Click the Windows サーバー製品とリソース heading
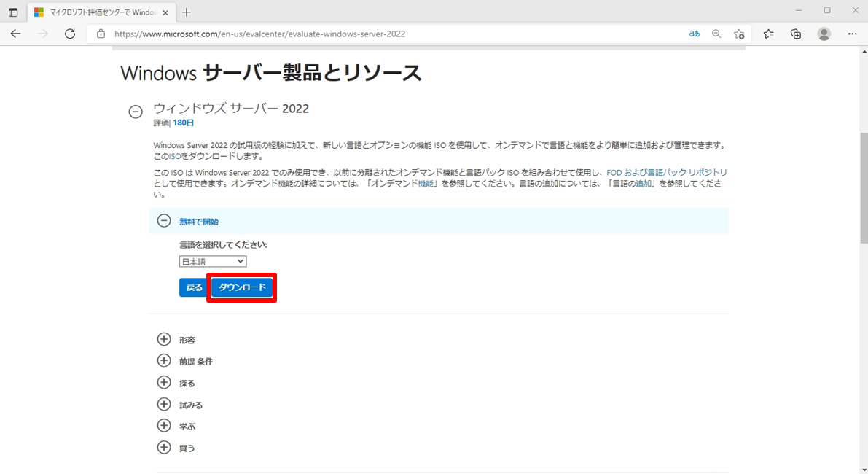 [x=270, y=72]
